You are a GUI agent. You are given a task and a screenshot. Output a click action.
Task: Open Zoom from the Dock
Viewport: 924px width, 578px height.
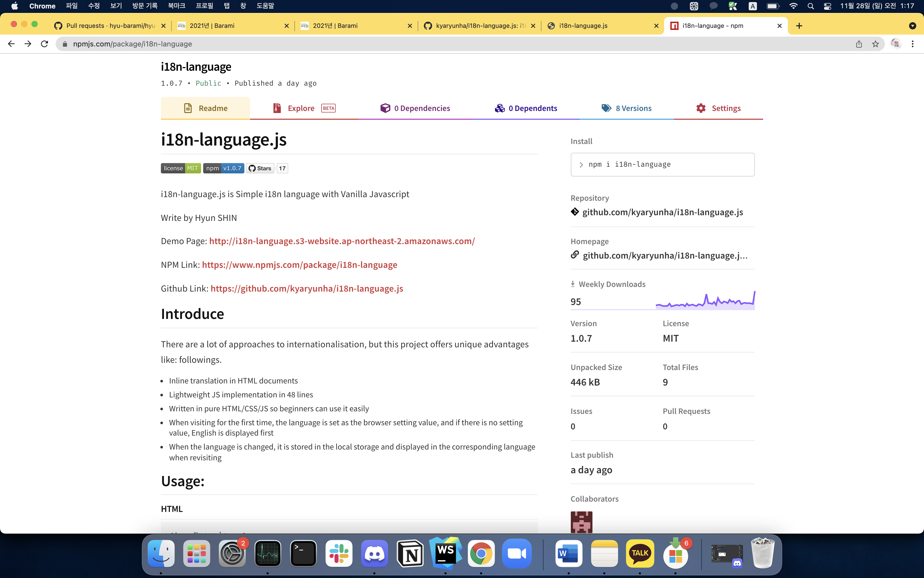517,553
